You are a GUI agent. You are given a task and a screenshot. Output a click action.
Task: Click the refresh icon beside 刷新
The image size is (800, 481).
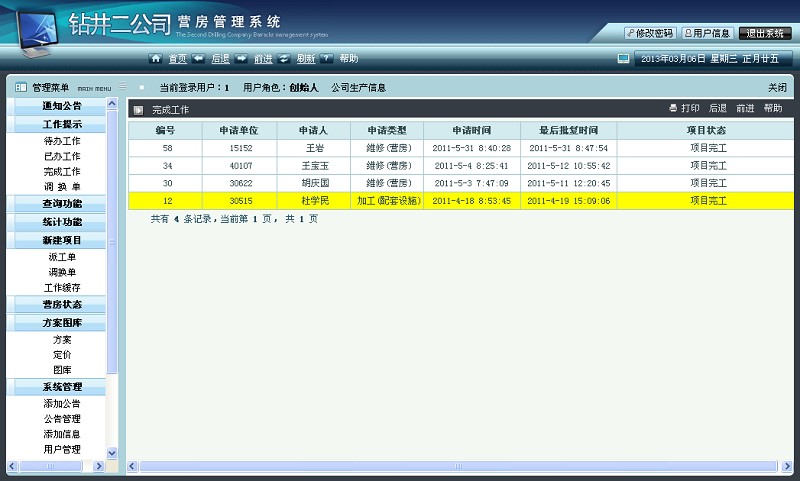(x=284, y=59)
